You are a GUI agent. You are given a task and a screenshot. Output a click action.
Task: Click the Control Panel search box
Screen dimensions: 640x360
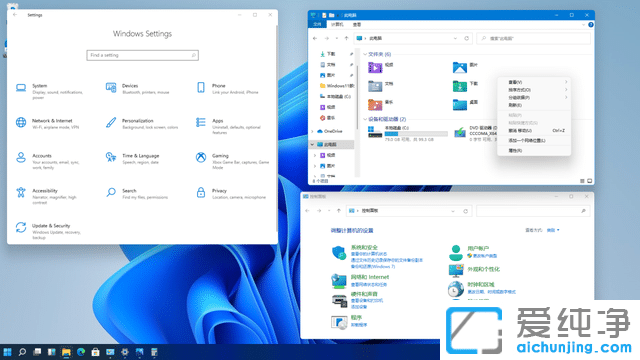point(533,211)
